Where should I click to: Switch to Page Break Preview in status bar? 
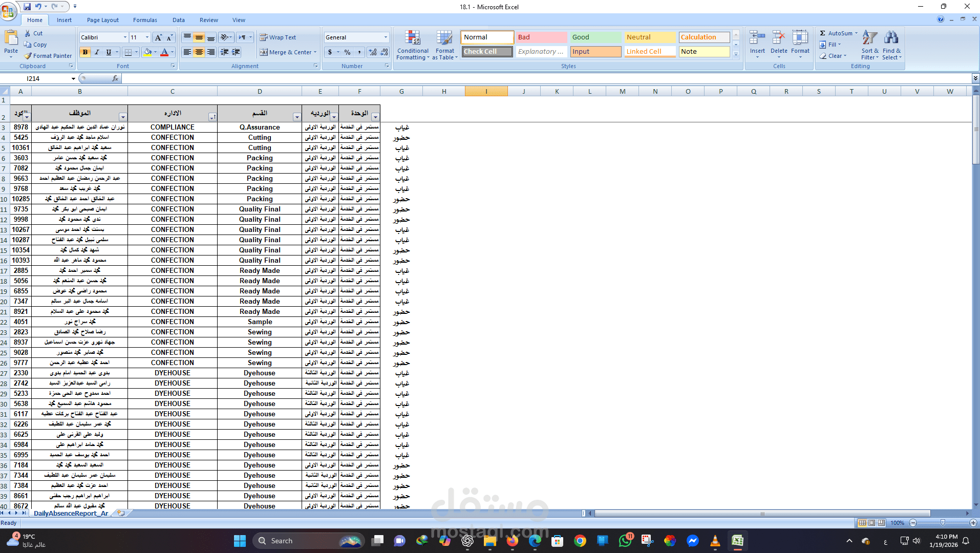[x=881, y=523]
